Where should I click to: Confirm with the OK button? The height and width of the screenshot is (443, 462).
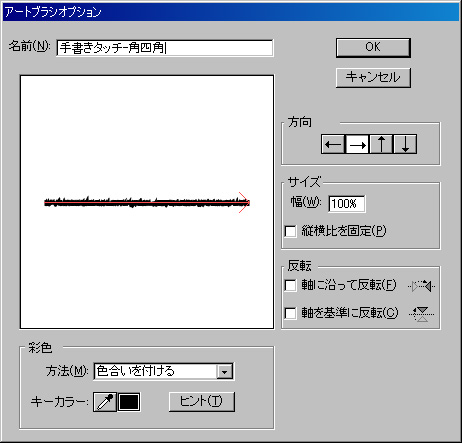373,47
